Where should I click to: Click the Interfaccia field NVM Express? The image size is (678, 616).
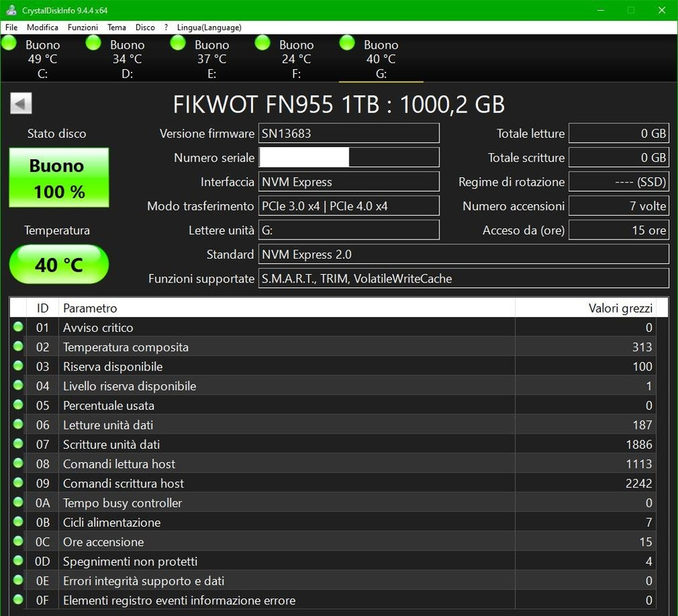point(349,182)
